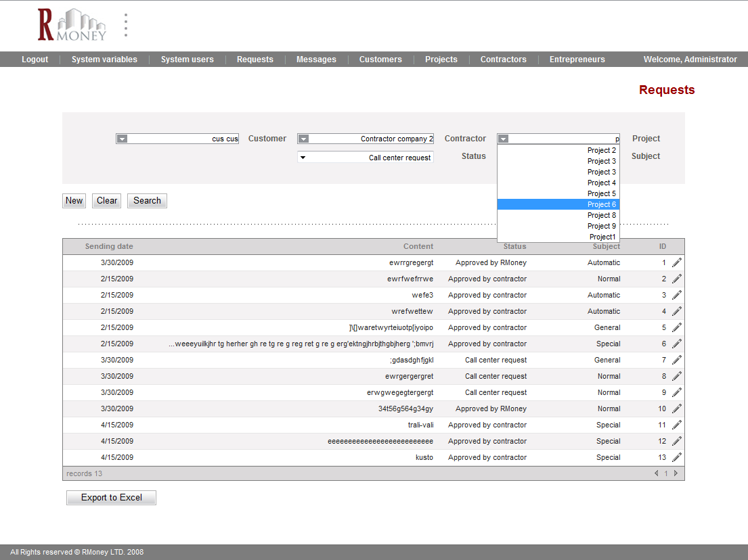Select Project 9 in the dropdown
The width and height of the screenshot is (748, 560).
pos(558,226)
